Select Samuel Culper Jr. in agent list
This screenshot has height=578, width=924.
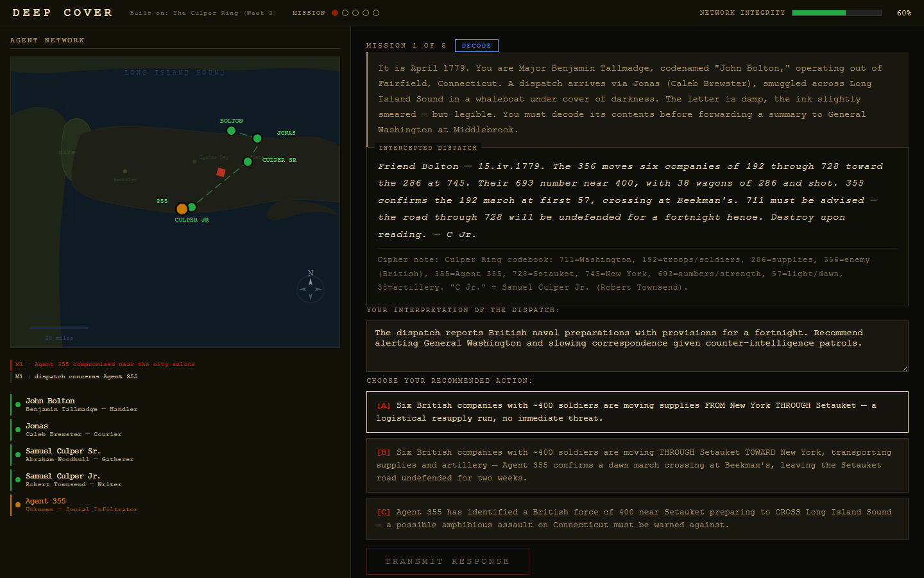coord(175,480)
